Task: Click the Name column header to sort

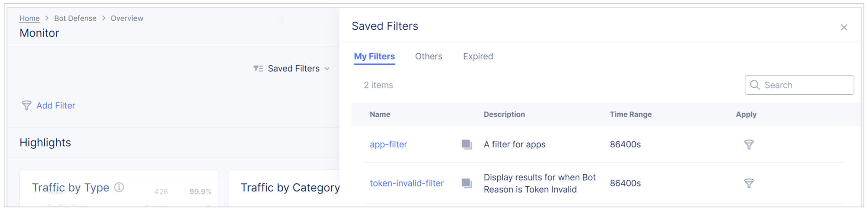Action: [x=380, y=114]
